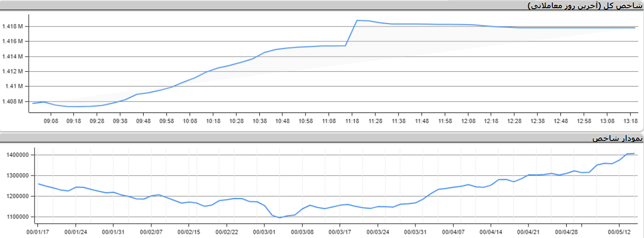The height and width of the screenshot is (238, 644).
Task: Click the 00/01/17 date axis label
Action: tap(38, 232)
